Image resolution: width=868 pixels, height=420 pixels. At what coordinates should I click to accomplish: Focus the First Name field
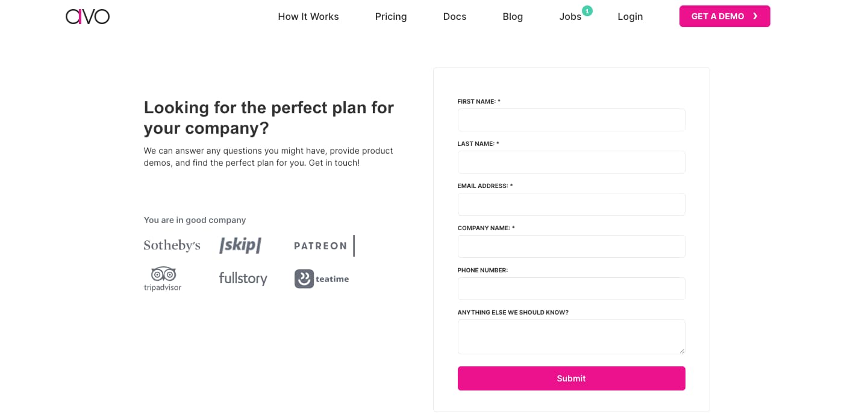571,120
